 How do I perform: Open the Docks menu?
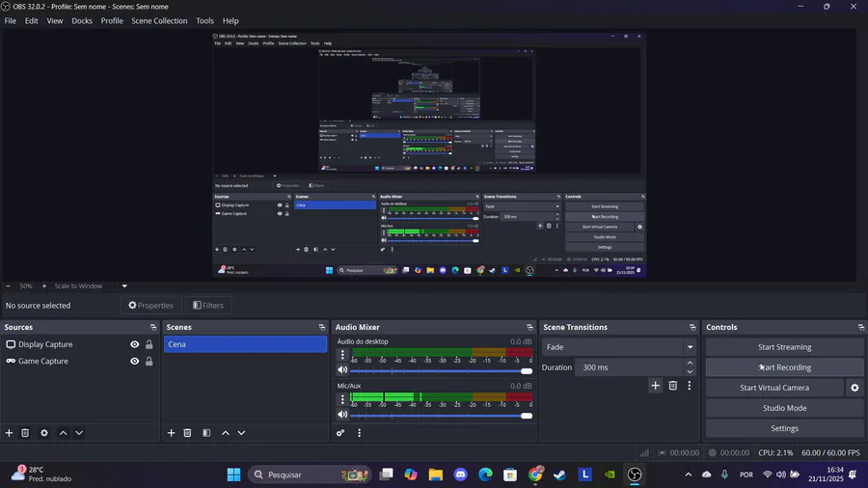coord(82,21)
